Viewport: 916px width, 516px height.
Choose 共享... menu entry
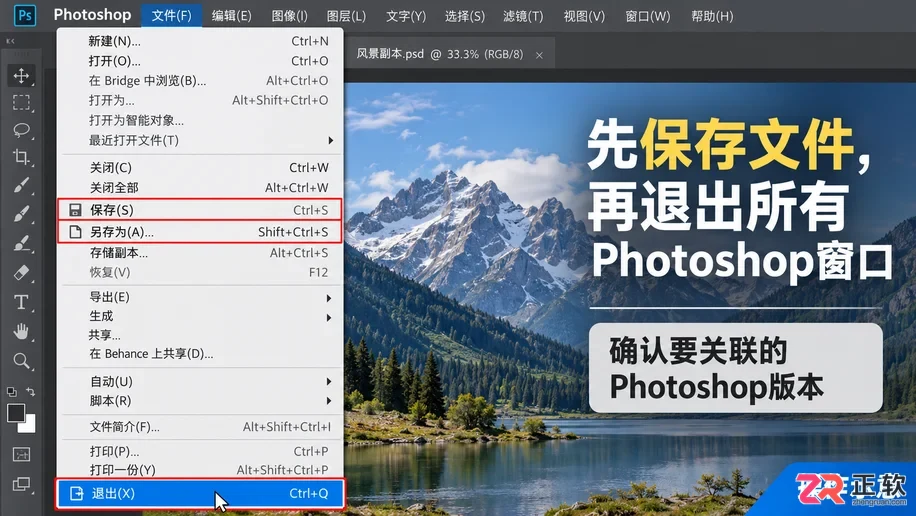point(200,335)
